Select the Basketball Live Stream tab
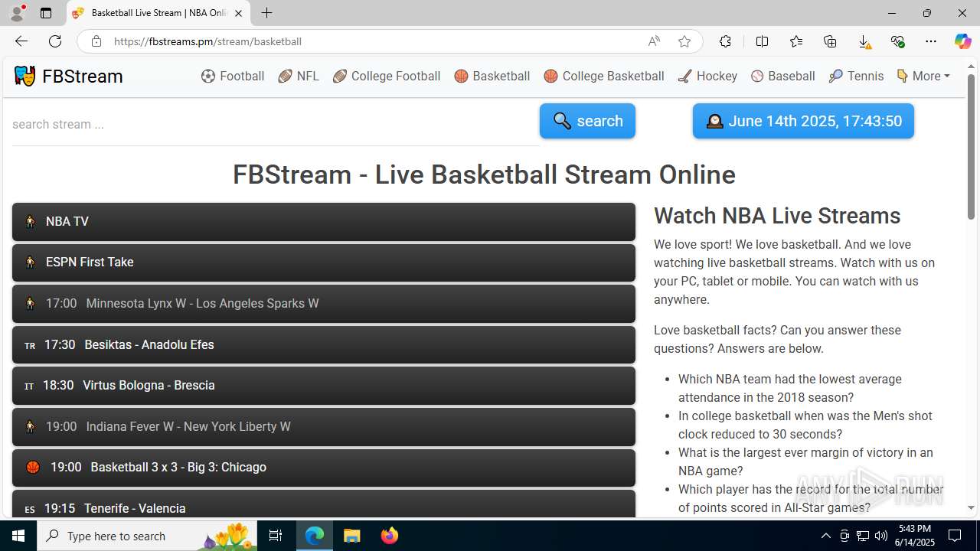The image size is (980, 551). [158, 13]
